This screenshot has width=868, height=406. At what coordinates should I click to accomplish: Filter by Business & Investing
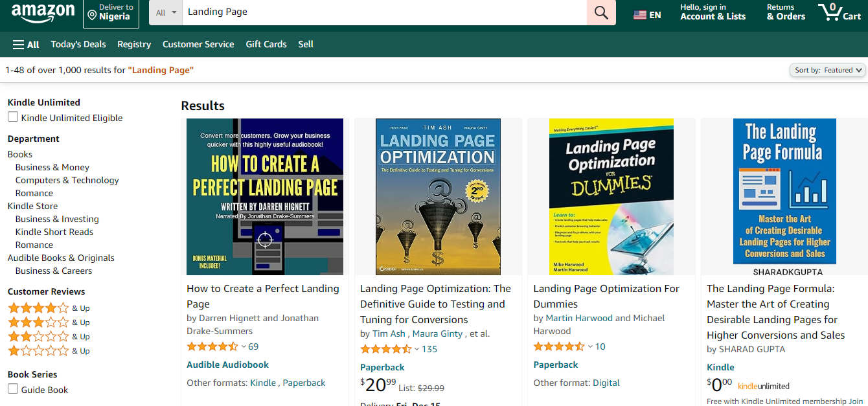click(57, 219)
